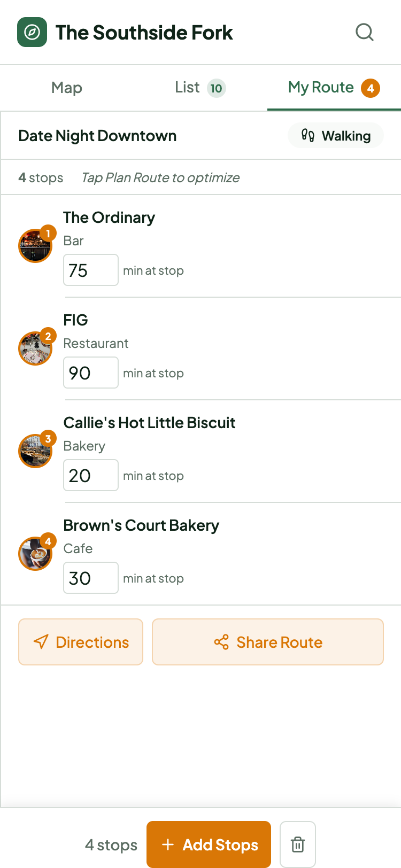Click Brown's Court Bakery thumbnail
The image size is (401, 868).
35,554
